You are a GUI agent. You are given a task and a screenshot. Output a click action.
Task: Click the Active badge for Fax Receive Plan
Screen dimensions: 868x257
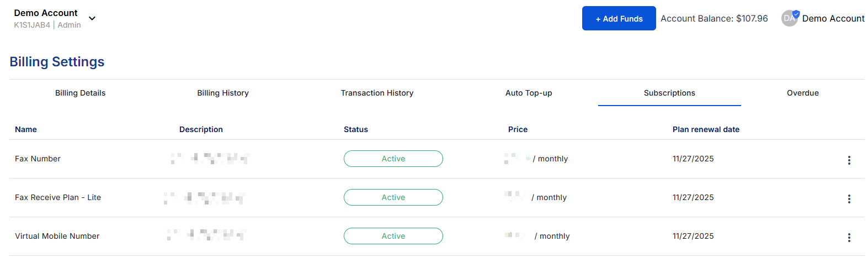tap(393, 197)
